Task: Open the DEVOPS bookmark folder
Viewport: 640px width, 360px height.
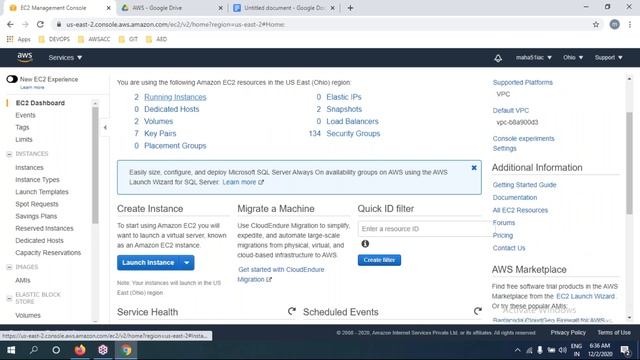Action: tap(54, 39)
